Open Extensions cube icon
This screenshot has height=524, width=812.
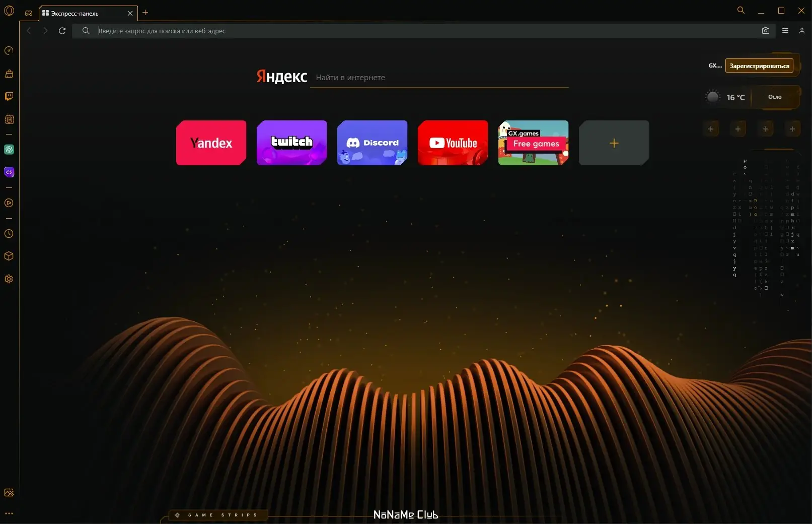pyautogui.click(x=9, y=256)
